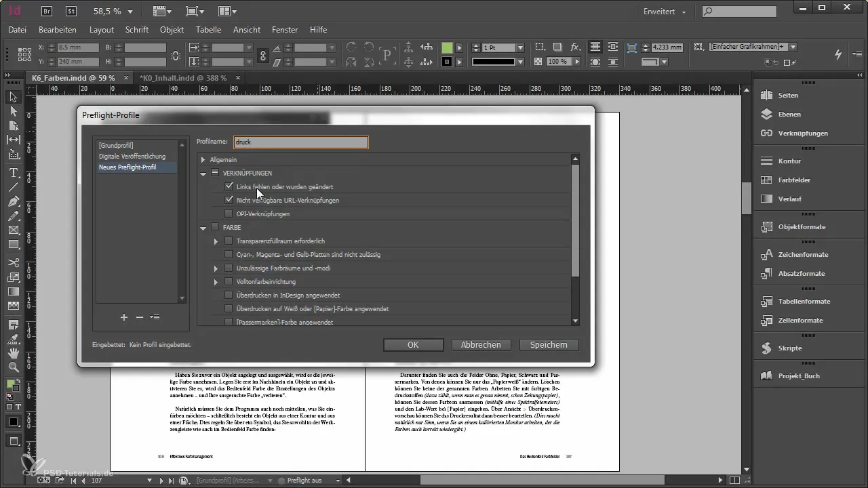Select the Pen tool

13,201
